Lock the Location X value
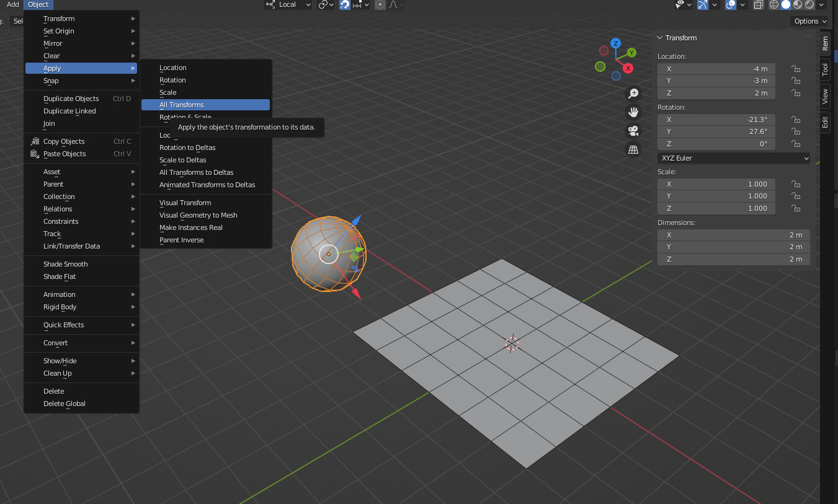Screen dimensions: 838x504 [796, 69]
